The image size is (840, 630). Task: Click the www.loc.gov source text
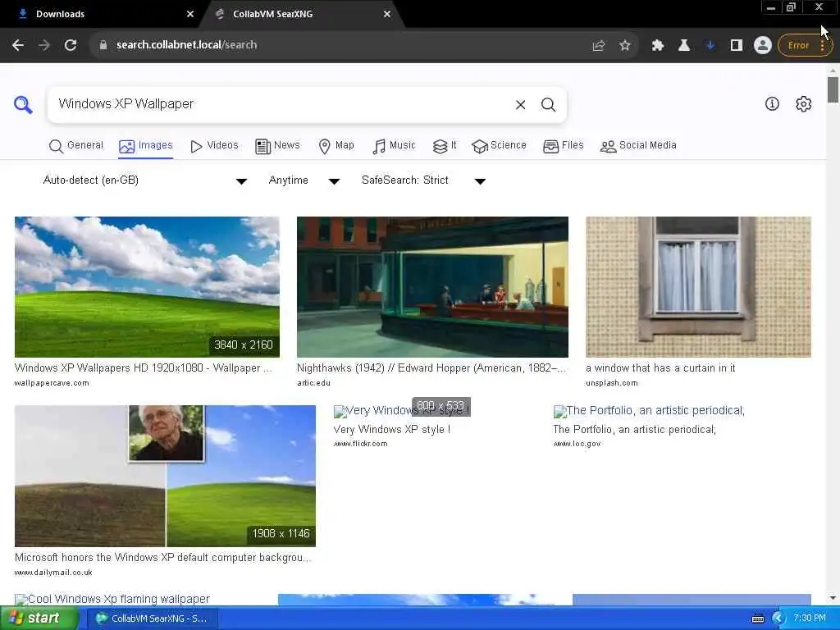point(577,444)
